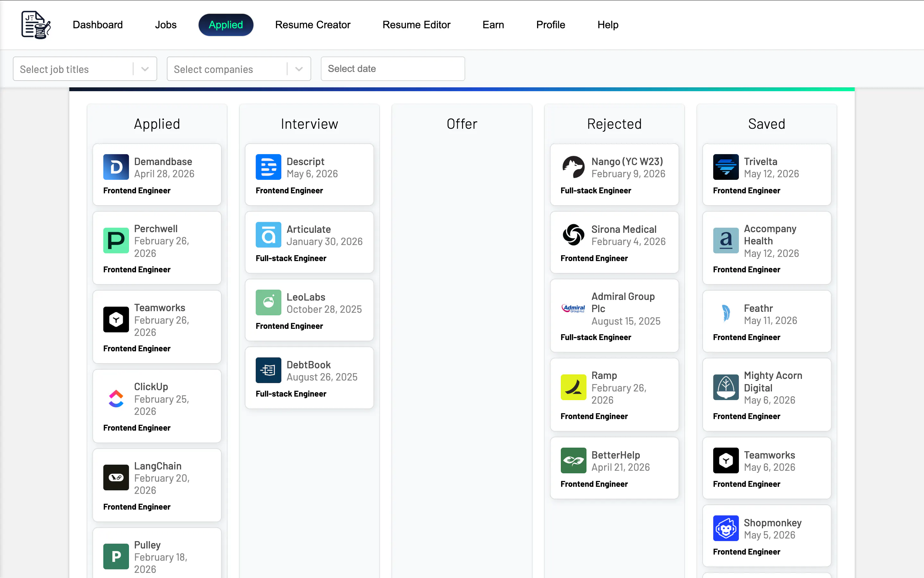Click the DebtBook company logo

pyautogui.click(x=269, y=370)
